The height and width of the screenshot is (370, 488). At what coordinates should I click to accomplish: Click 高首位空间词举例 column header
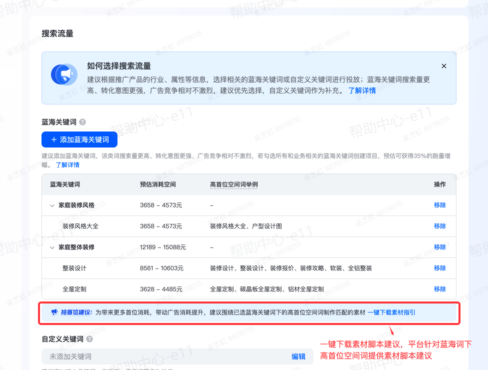234,184
